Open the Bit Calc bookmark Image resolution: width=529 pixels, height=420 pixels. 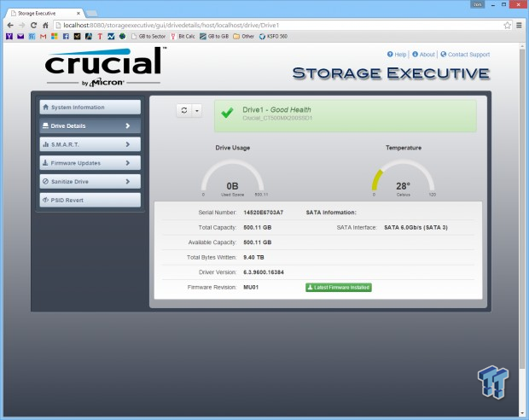coord(183,36)
